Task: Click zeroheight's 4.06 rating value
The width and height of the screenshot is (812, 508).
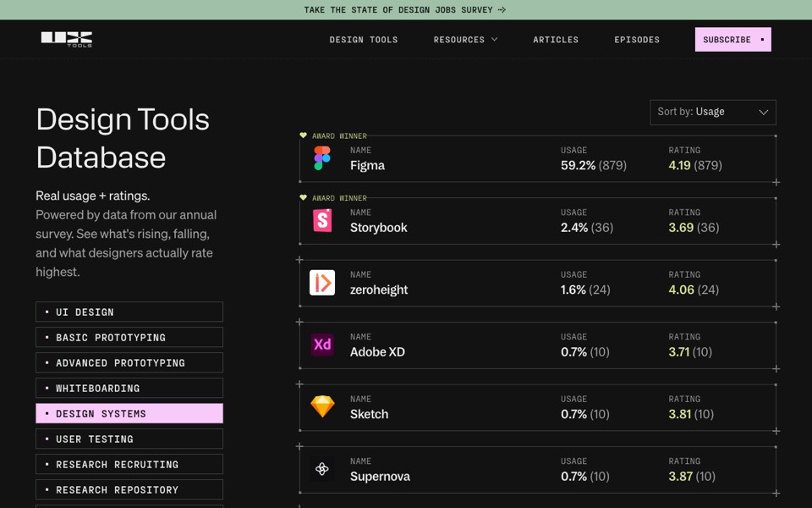Action: pos(681,290)
